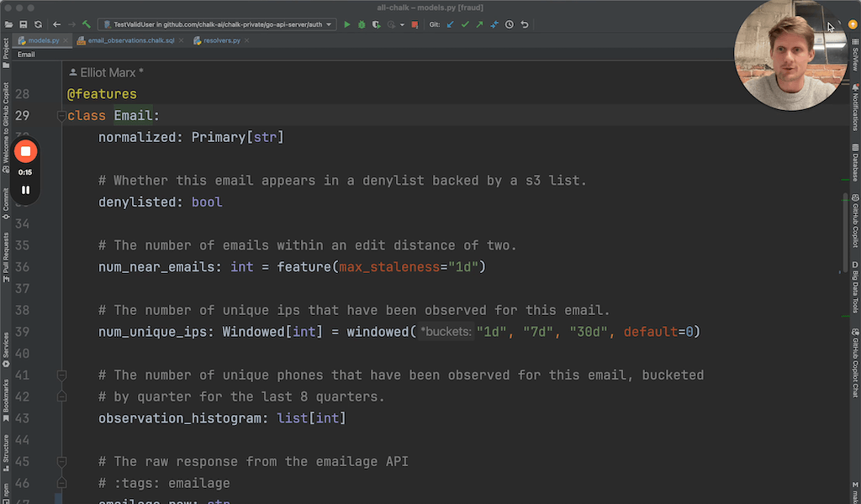This screenshot has height=504, width=861.
Task: Run the TestValidUser configuration
Action: 347,24
